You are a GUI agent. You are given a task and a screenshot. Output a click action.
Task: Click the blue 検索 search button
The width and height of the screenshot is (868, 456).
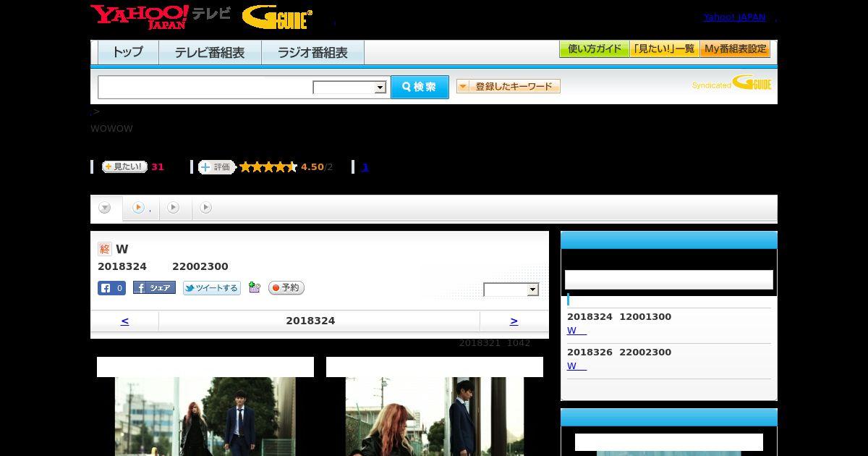(x=420, y=87)
